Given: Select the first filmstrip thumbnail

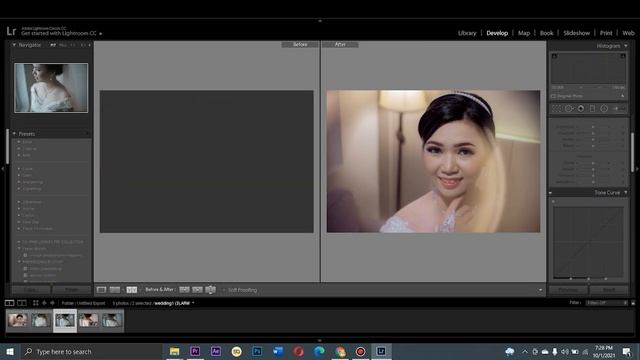Looking at the screenshot, I should pyautogui.click(x=17, y=320).
